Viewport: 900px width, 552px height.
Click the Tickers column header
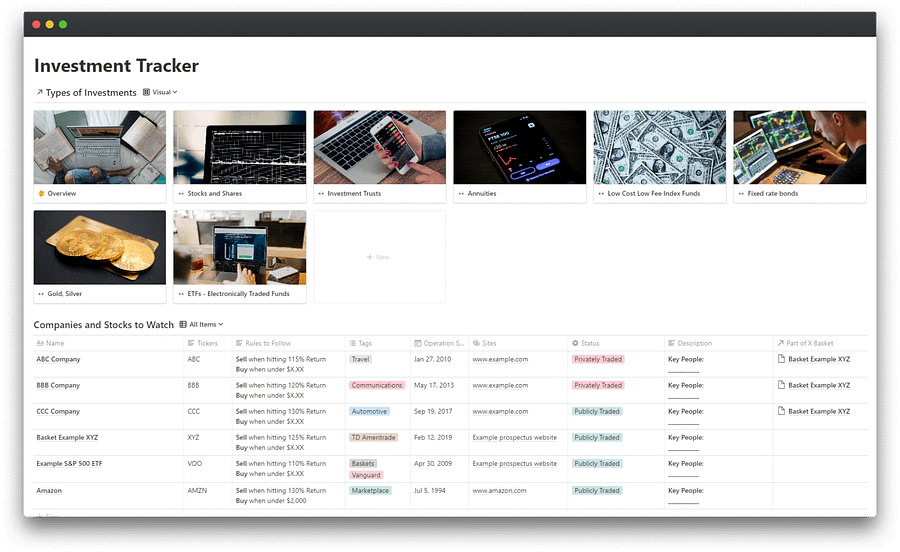pos(208,343)
